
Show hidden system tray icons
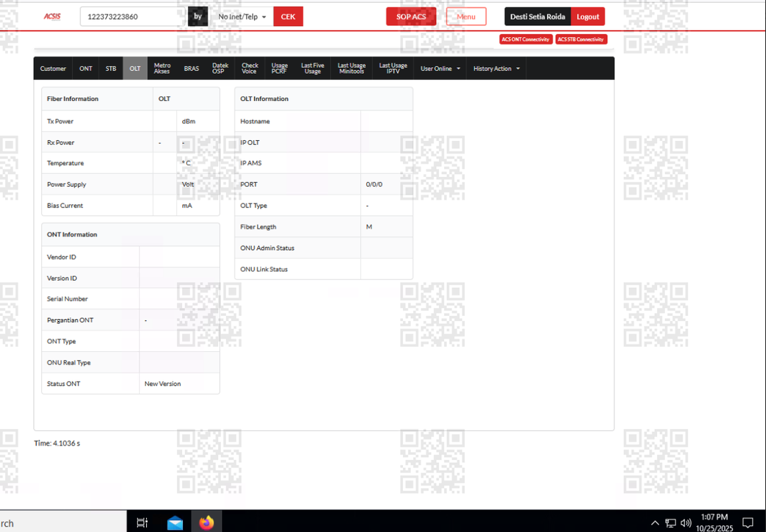pyautogui.click(x=655, y=523)
